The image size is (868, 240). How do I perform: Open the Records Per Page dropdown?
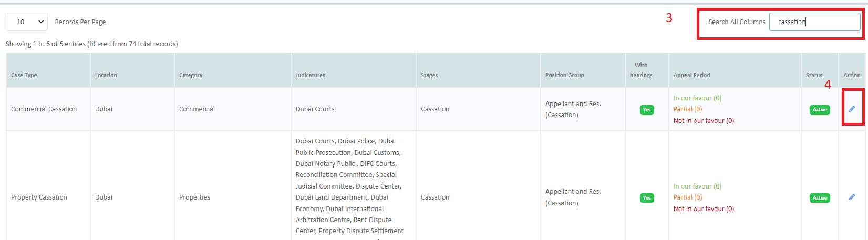27,22
